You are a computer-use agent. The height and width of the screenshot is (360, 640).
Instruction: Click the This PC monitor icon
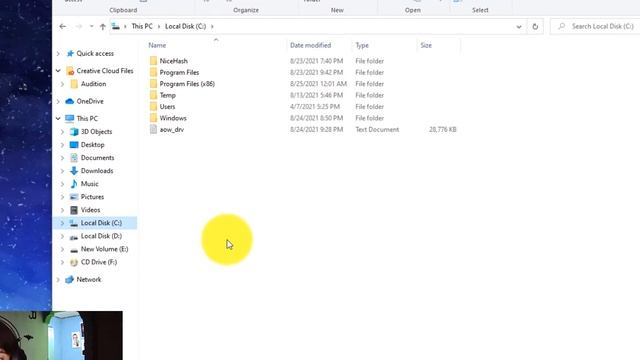70,118
